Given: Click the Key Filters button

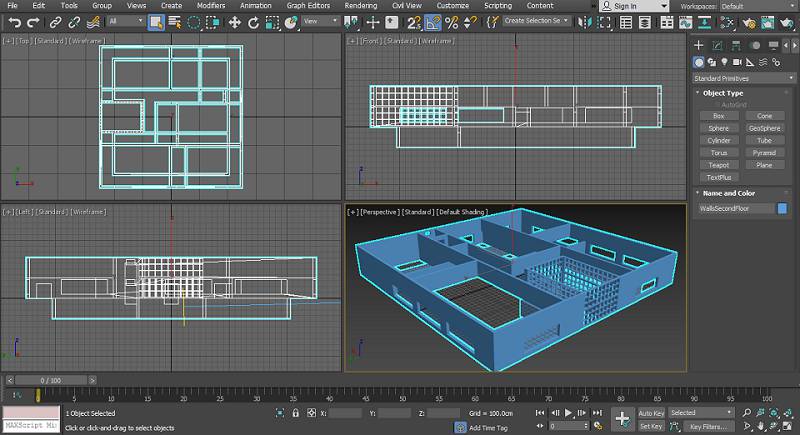Looking at the screenshot, I should pyautogui.click(x=708, y=427).
